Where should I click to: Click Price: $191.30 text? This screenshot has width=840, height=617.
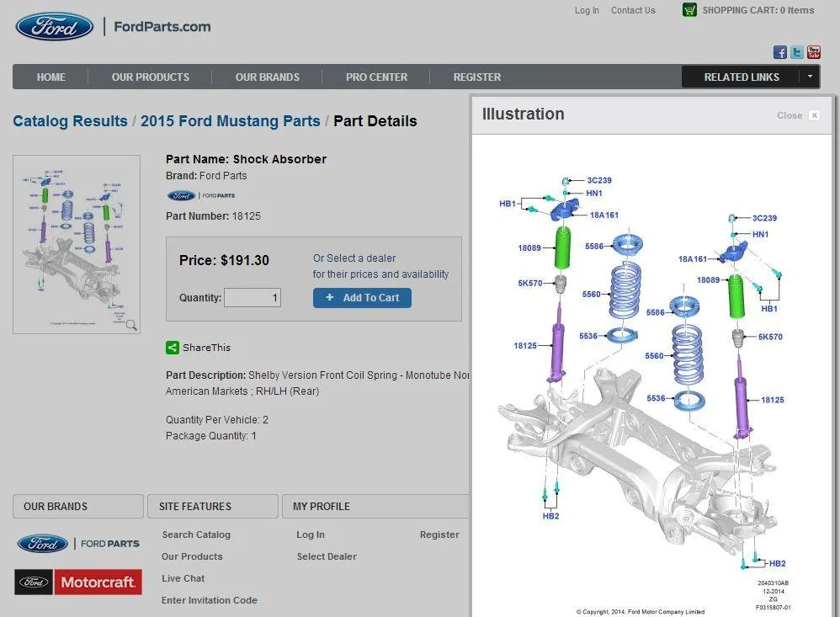coord(224,260)
